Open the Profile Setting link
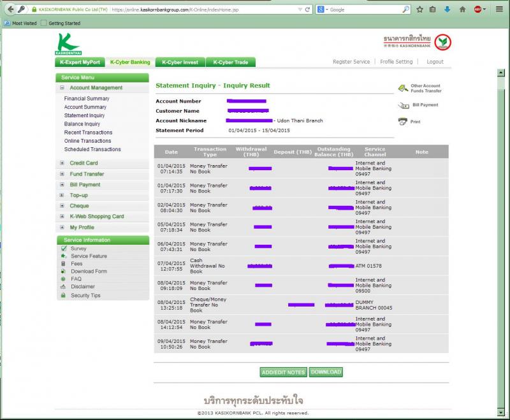Image resolution: width=510 pixels, height=420 pixels. pos(396,62)
